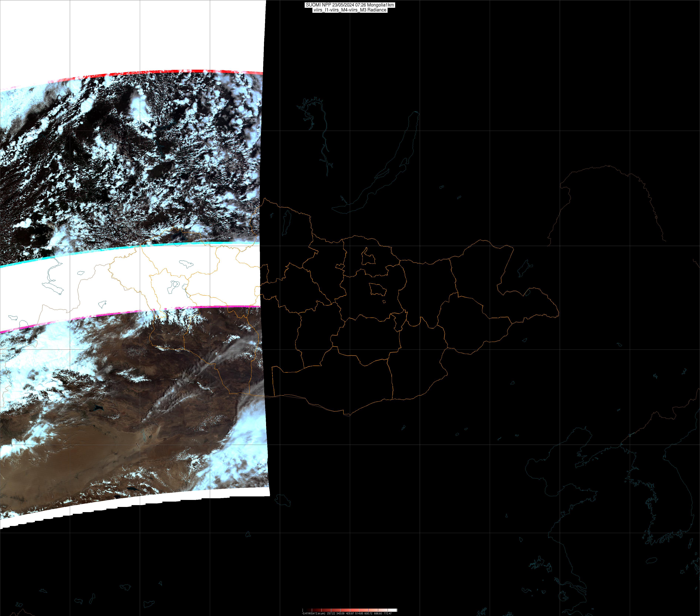Click the white end of the radiance colorbar

tap(394, 610)
